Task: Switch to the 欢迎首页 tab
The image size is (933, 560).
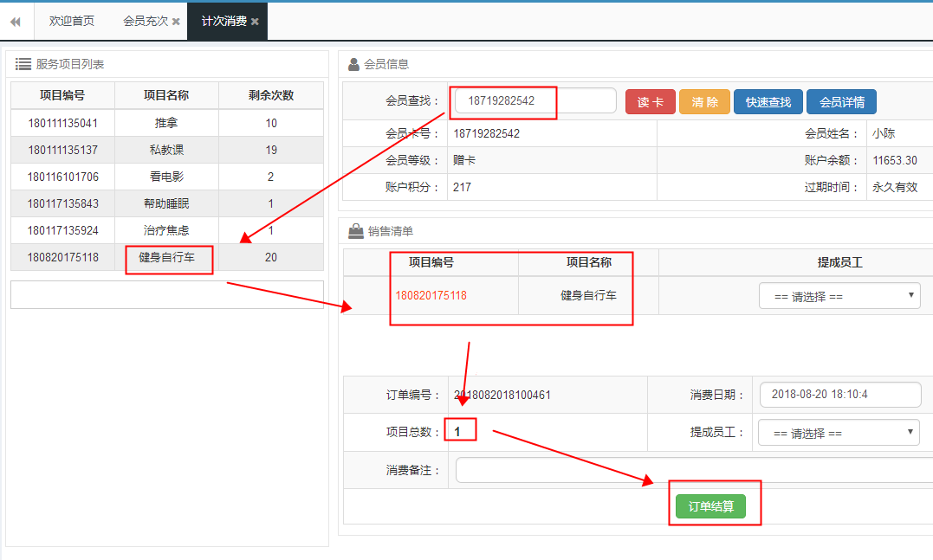Action: [x=72, y=22]
